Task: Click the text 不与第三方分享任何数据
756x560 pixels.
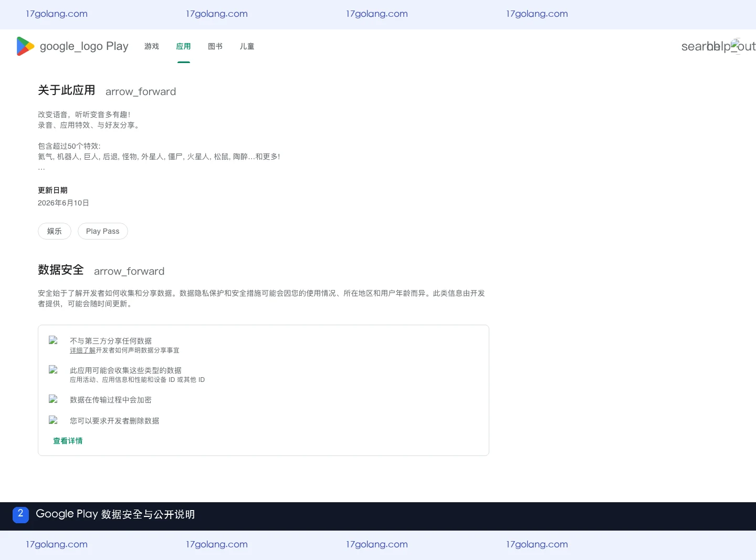Action: pyautogui.click(x=111, y=341)
